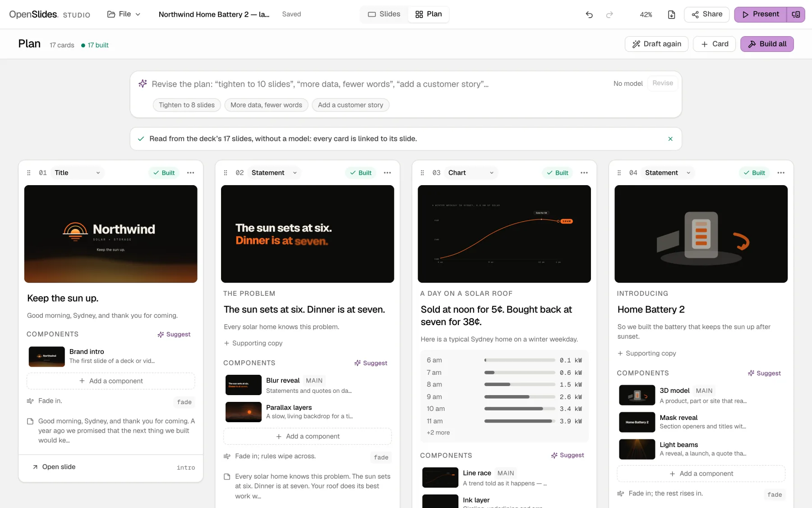Toggle the Built status on card 01

point(164,172)
